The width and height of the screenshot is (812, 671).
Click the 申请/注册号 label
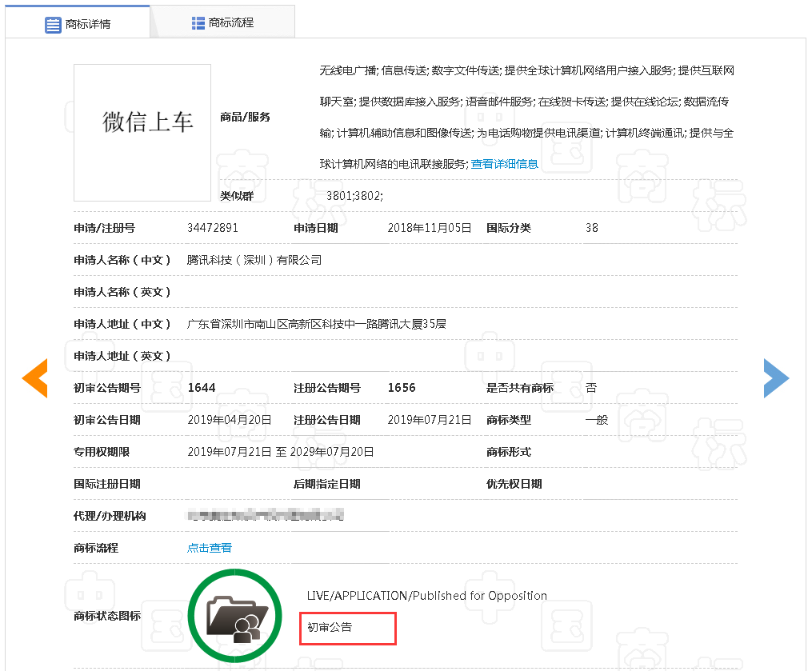coord(104,228)
